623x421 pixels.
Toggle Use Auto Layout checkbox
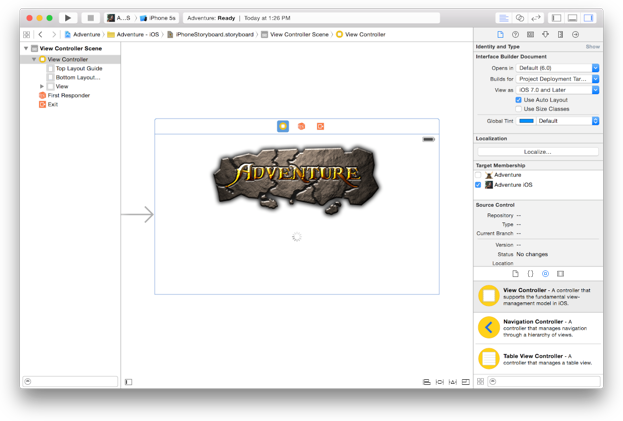click(519, 100)
